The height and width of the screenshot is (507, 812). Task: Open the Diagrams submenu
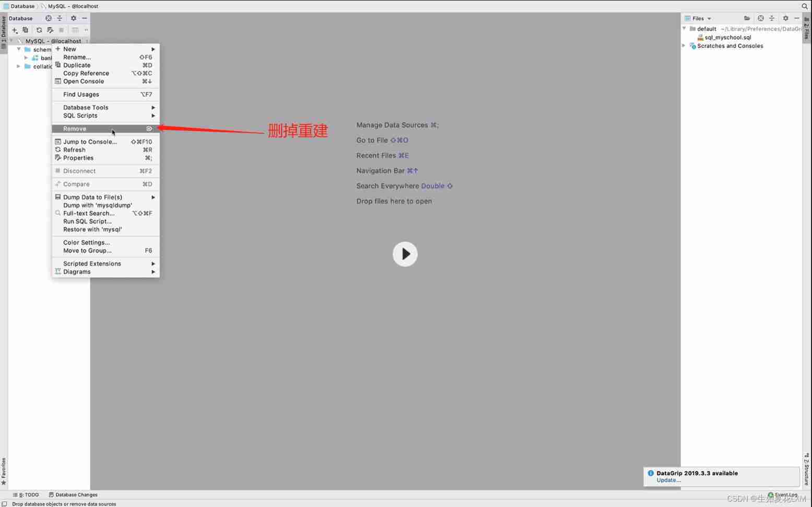click(105, 272)
